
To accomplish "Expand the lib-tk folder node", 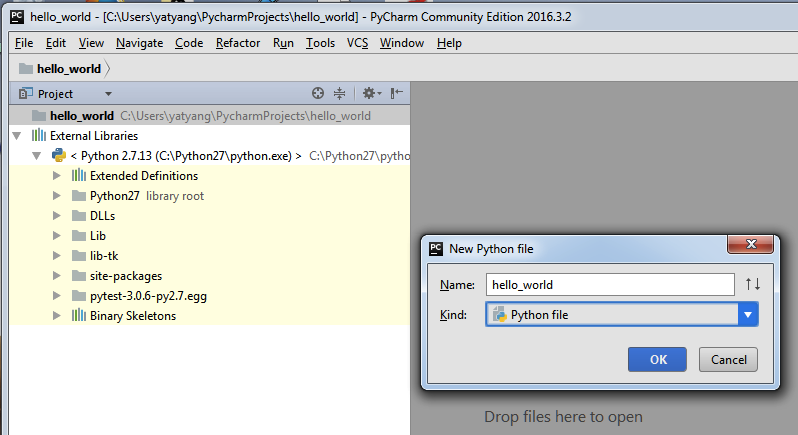I will tap(56, 255).
